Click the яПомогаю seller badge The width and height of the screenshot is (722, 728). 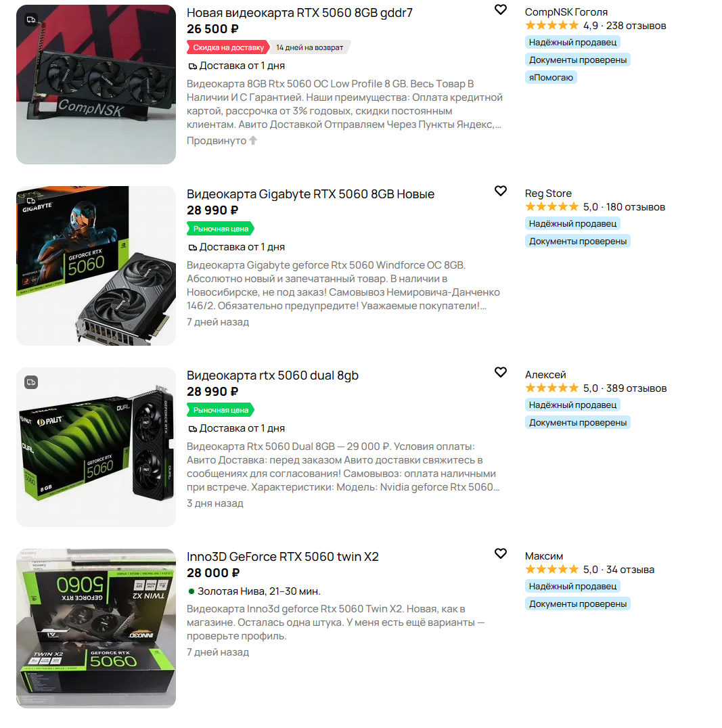coord(551,78)
